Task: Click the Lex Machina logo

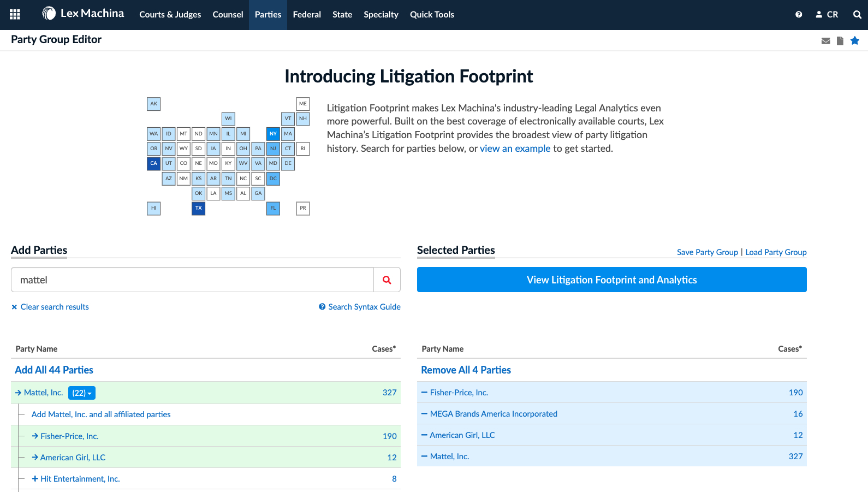Action: (83, 14)
